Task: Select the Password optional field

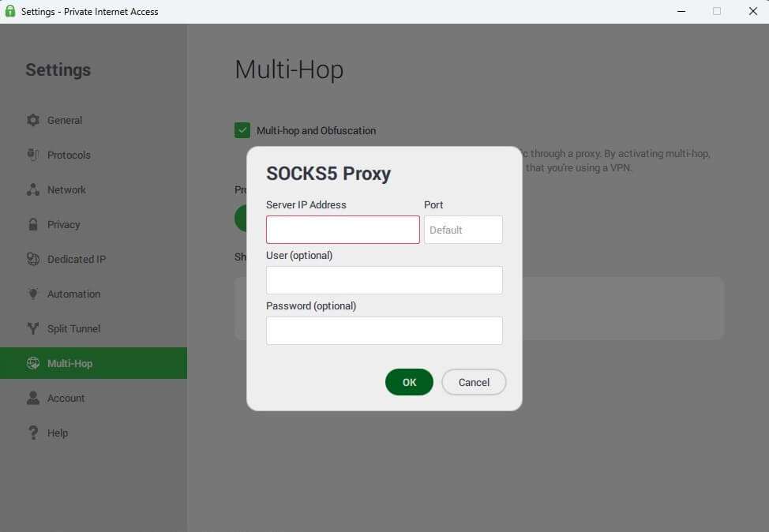Action: [384, 331]
